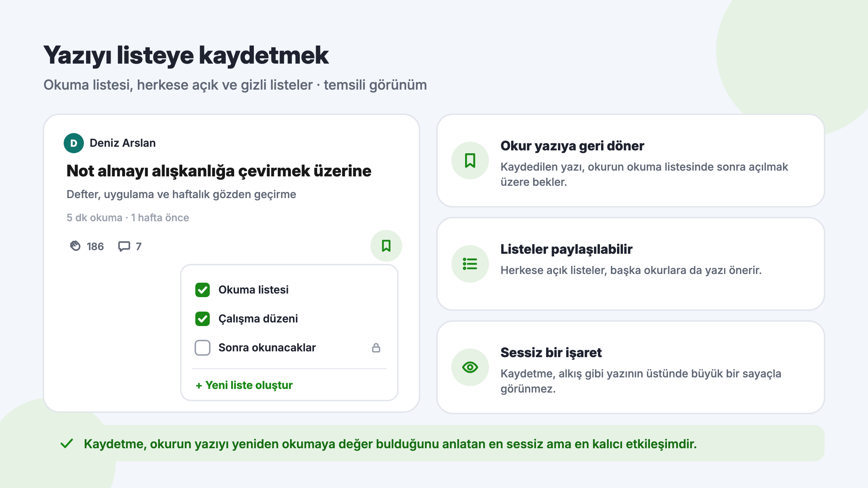Click the lock icon next to Sonra okunacaklar
The height and width of the screenshot is (488, 868).
[376, 348]
